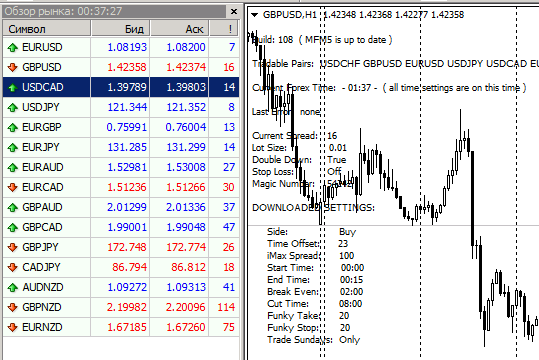Viewport: 539px width, 360px height.
Task: Click the green arrow beside EURAUD
Action: (x=13, y=167)
